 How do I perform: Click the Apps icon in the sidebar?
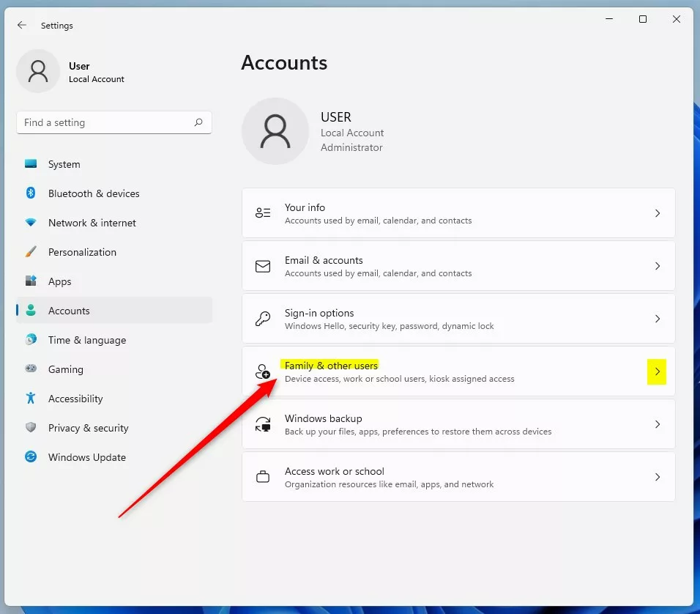coord(30,281)
